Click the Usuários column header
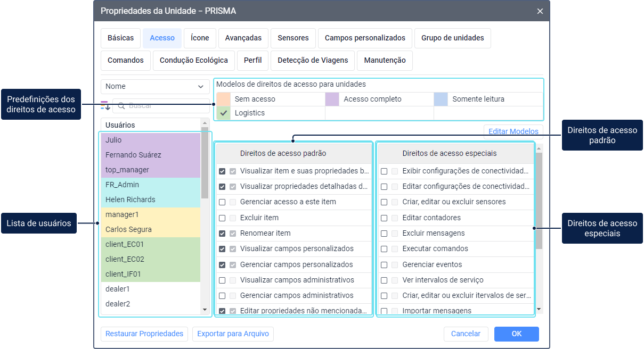 pyautogui.click(x=151, y=126)
